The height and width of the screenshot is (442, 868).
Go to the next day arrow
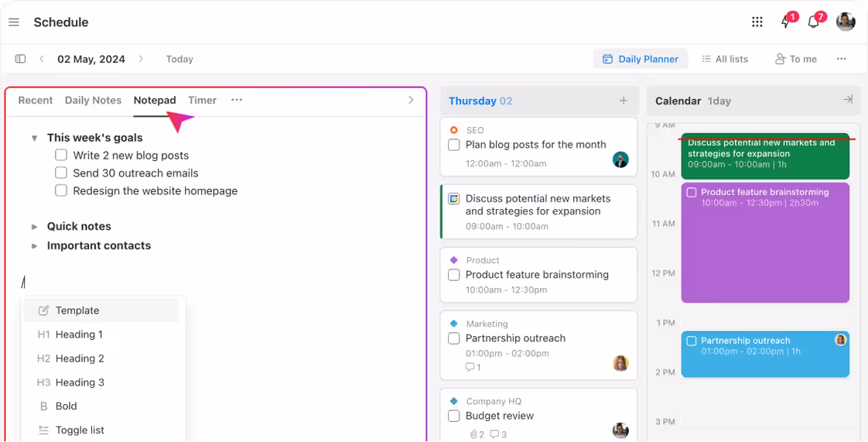click(141, 59)
